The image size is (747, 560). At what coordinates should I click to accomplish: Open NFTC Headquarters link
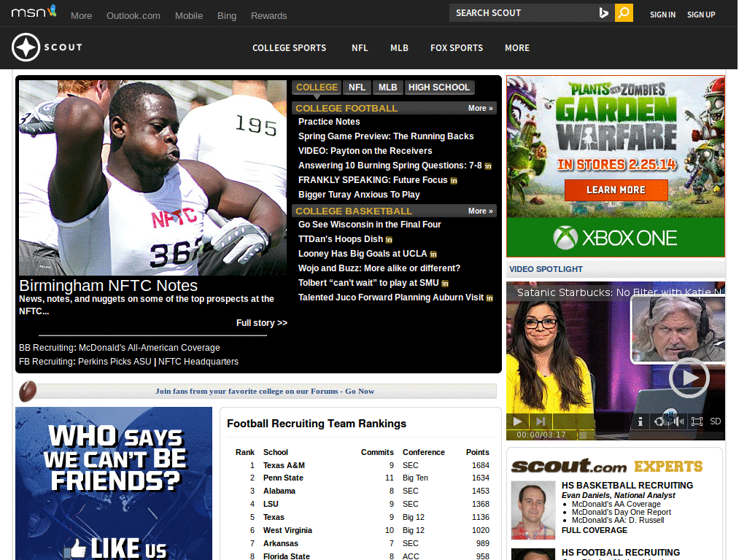click(198, 362)
